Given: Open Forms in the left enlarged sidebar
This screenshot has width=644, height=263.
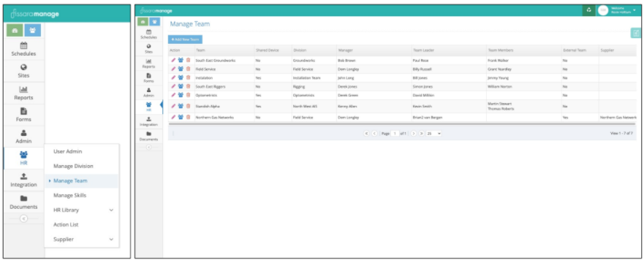Looking at the screenshot, I should [23, 115].
